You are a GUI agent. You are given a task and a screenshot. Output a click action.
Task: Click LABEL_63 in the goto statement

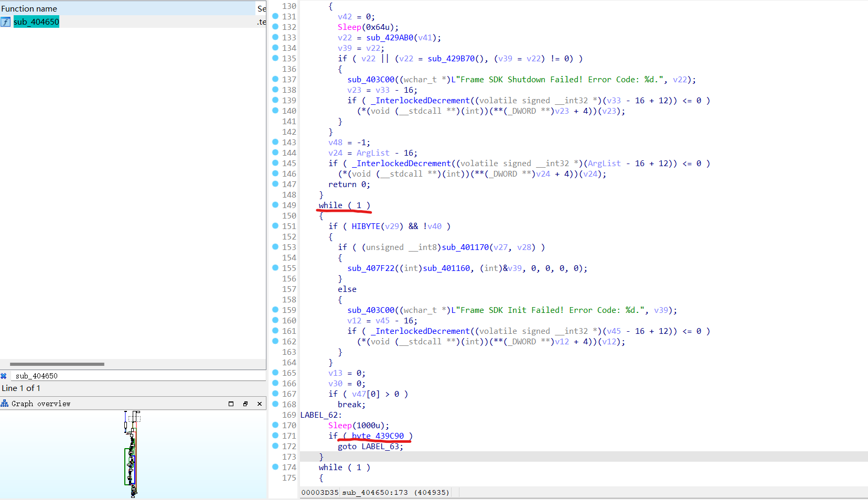[381, 447]
